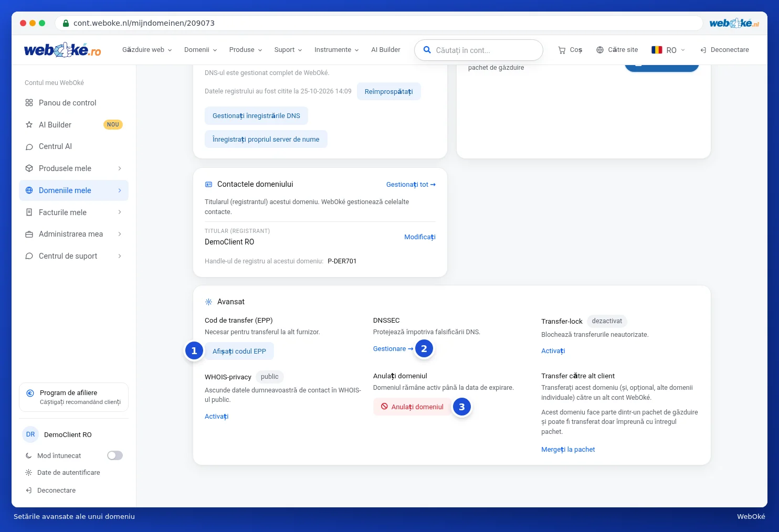Open the Domenii dropdown in top navigation
Screen dimensions: 779x532
[201, 50]
